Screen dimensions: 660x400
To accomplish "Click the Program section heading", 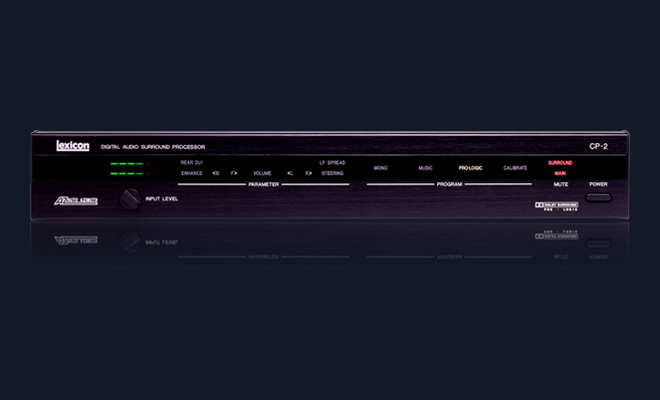I will tap(449, 184).
